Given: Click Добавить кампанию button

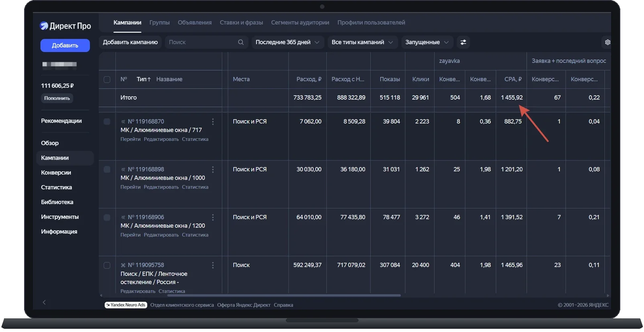Looking at the screenshot, I should point(130,42).
